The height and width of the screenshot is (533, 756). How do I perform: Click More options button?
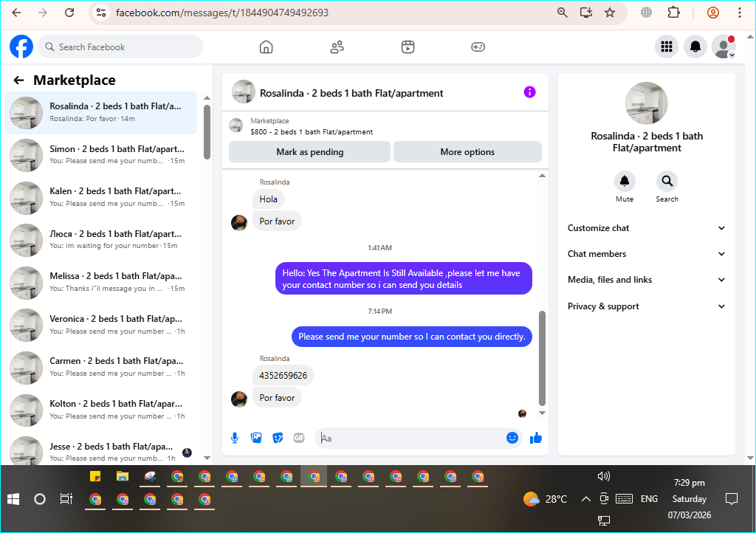tap(467, 152)
